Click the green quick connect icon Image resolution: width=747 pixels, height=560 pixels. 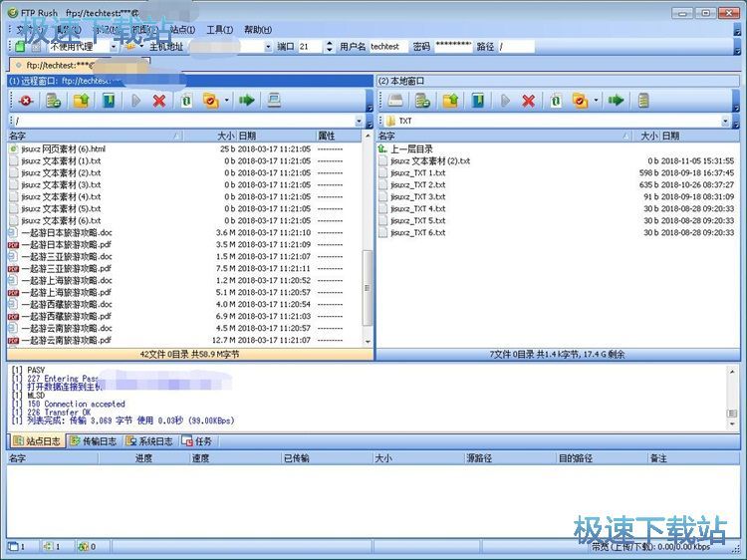tap(20, 47)
